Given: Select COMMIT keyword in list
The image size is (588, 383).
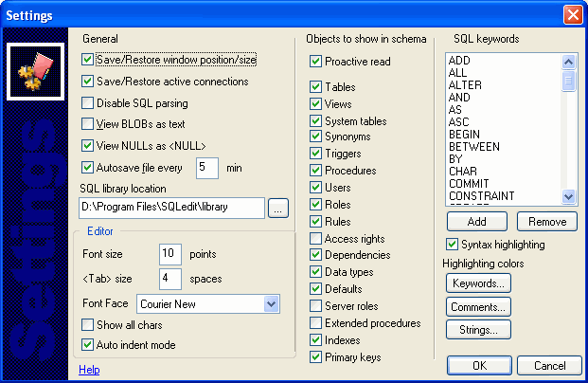Looking at the screenshot, I should click(469, 184).
